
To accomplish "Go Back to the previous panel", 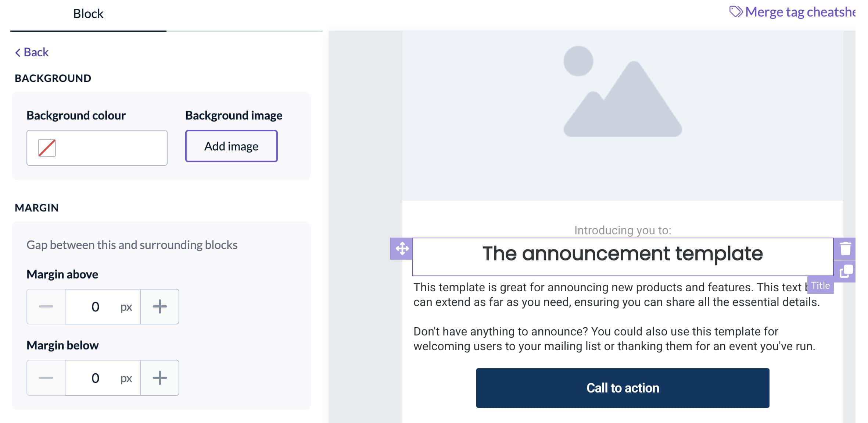I will [x=32, y=52].
